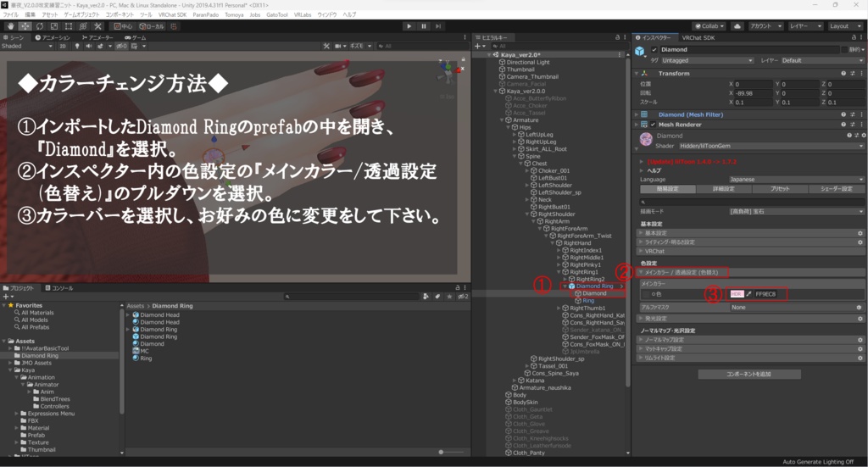
Task: Select the Rect transform tool
Action: click(x=69, y=26)
